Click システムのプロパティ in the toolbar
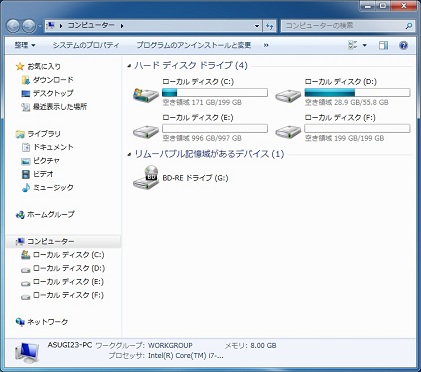 tap(86, 45)
